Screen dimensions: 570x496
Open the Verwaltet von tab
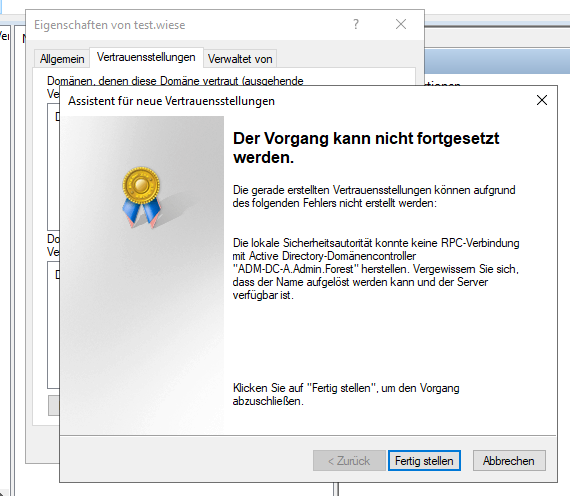pos(240,59)
